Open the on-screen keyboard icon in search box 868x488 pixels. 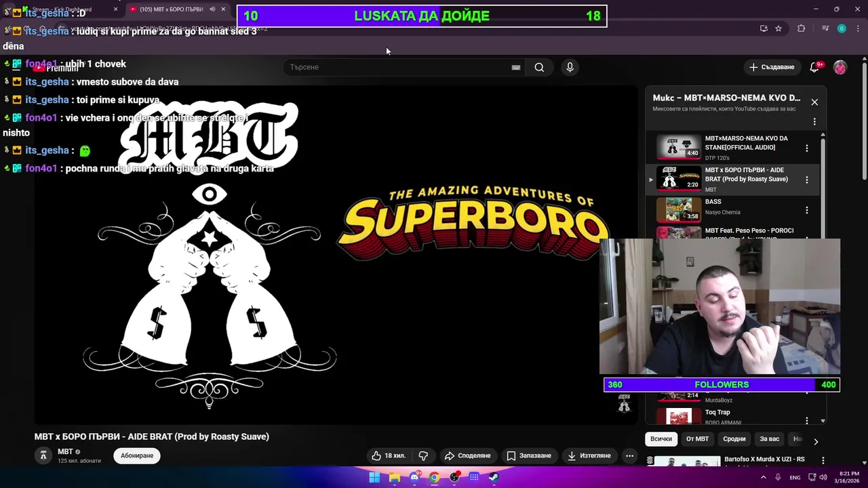pos(516,67)
